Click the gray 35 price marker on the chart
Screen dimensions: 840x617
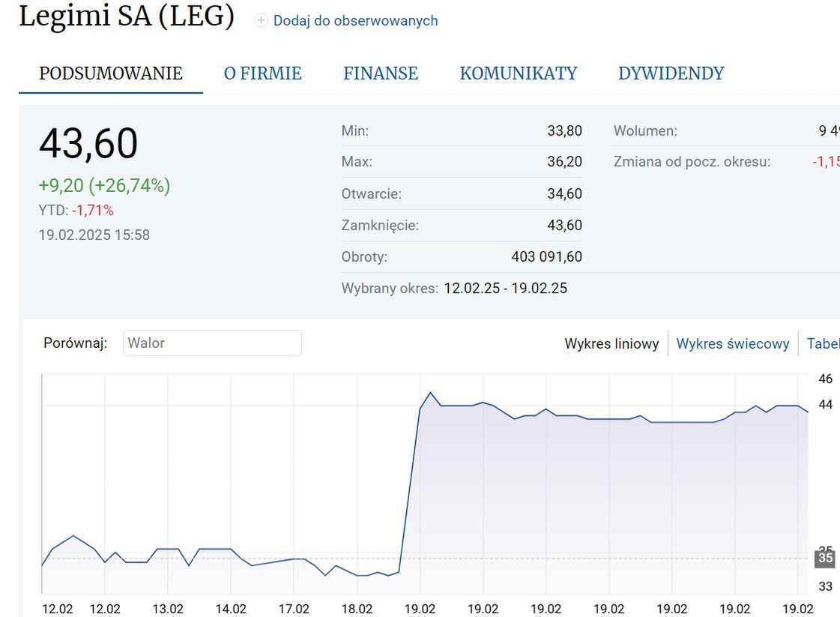point(825,558)
